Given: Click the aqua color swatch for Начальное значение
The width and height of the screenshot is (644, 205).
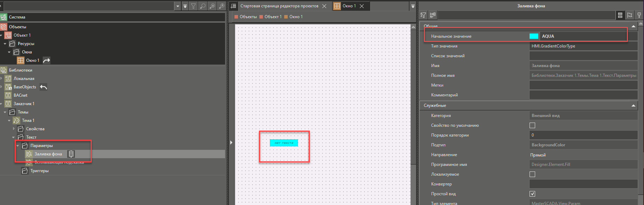Looking at the screenshot, I should coord(534,36).
